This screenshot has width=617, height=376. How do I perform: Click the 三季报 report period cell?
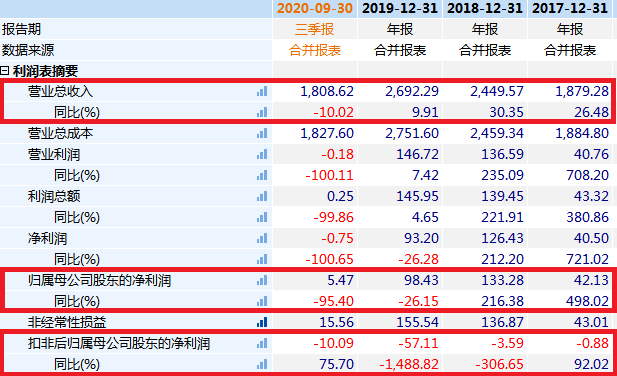(315, 29)
